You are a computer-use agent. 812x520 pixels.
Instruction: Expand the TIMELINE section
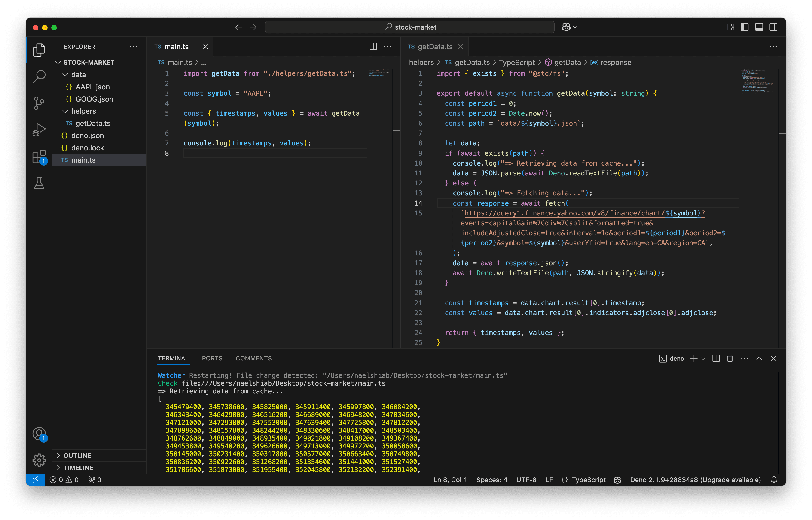pos(78,468)
